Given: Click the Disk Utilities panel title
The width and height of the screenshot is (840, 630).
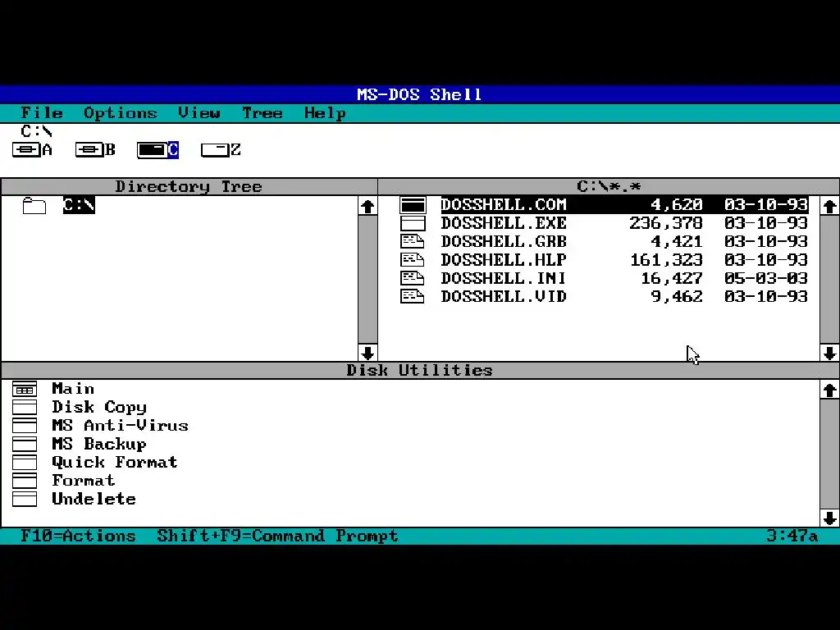Looking at the screenshot, I should pyautogui.click(x=419, y=370).
